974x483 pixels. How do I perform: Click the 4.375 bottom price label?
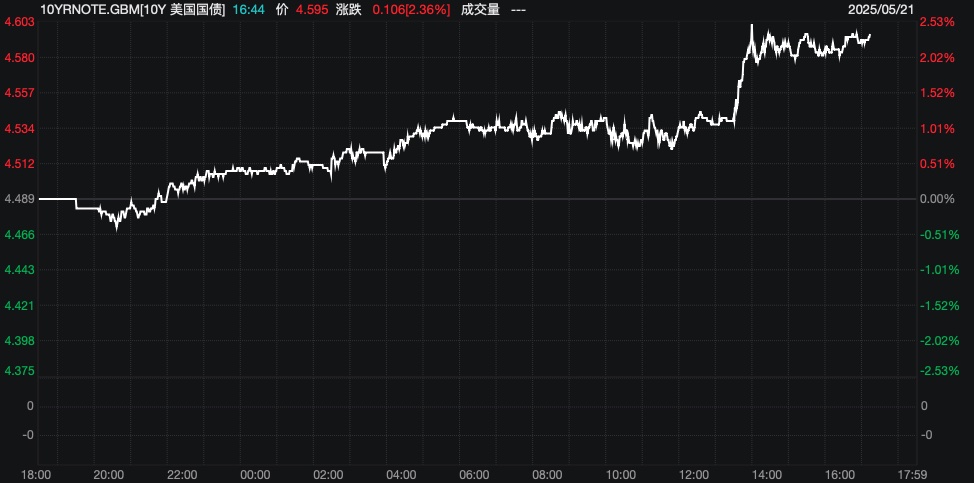coord(20,370)
